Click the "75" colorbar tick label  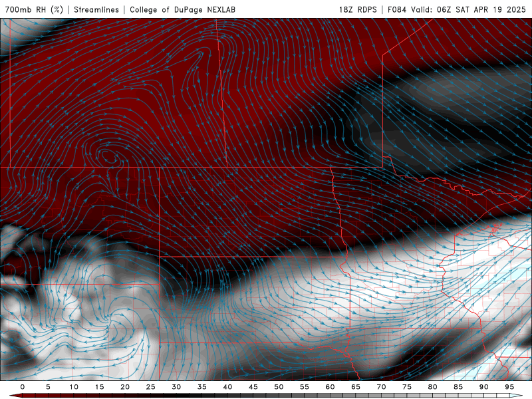coord(407,387)
